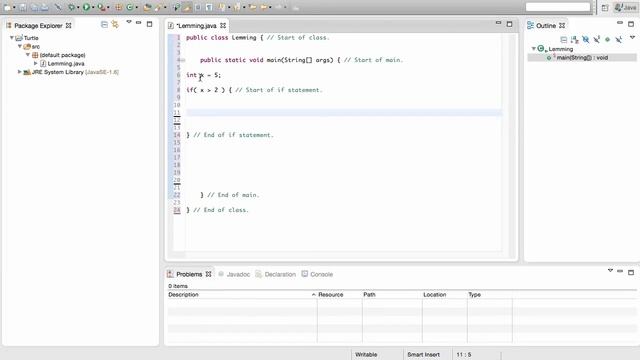Click the New Java Package icon
The image size is (640, 360).
coord(118,7)
